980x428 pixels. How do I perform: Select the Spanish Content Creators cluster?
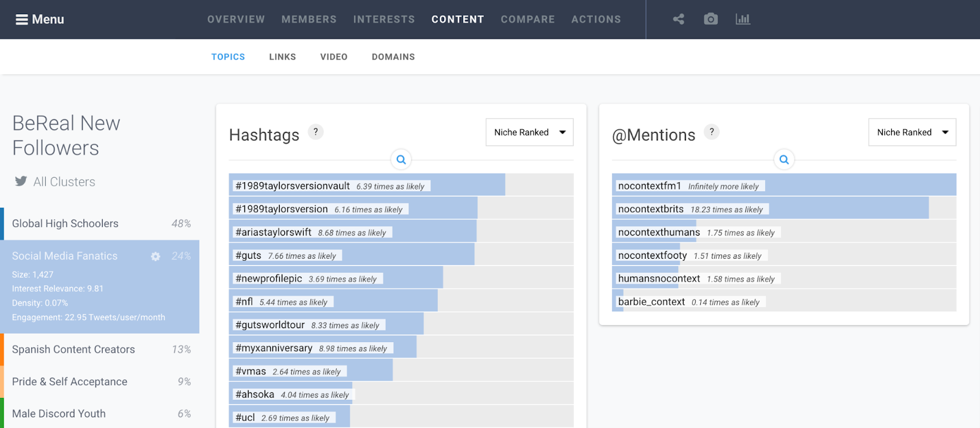[100, 350]
